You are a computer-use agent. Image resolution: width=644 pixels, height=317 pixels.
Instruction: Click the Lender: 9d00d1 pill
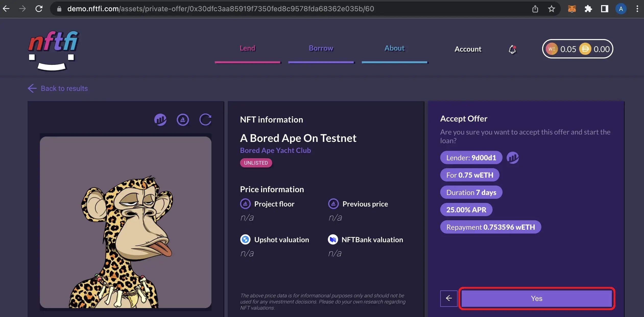tap(471, 158)
